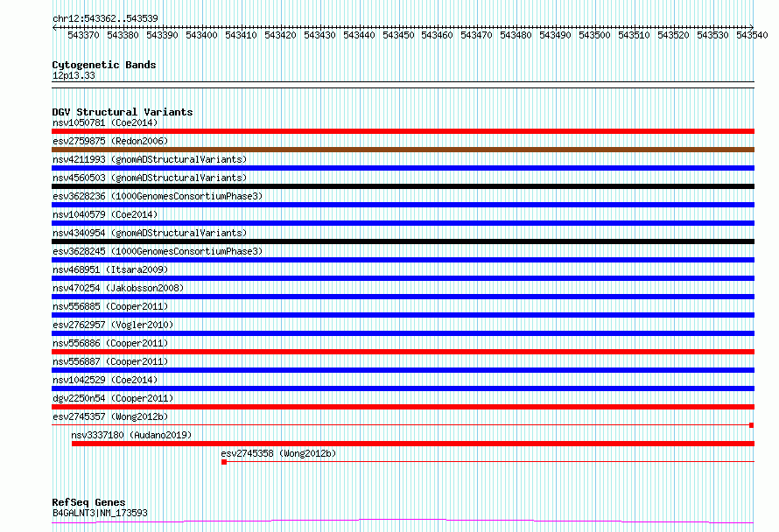Open dgv2250n54 (Cooper2011) variant label
This screenshot has height=532, width=779.
113,398
